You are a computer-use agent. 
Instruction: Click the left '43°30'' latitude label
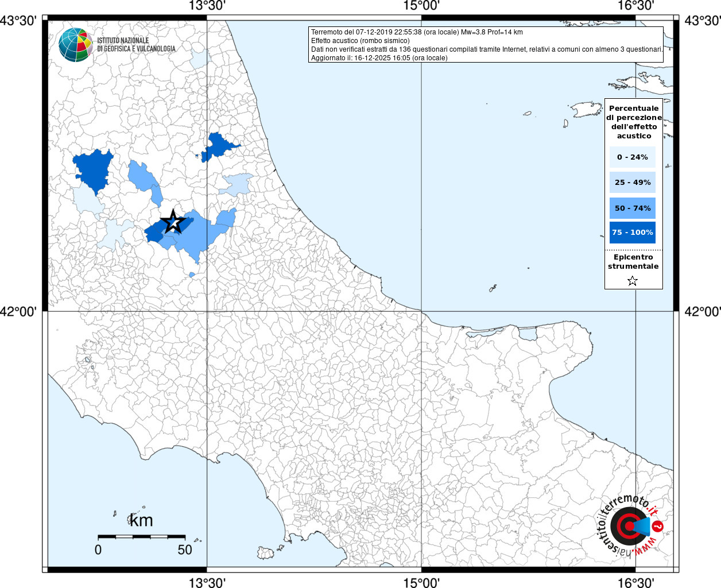pos(18,21)
